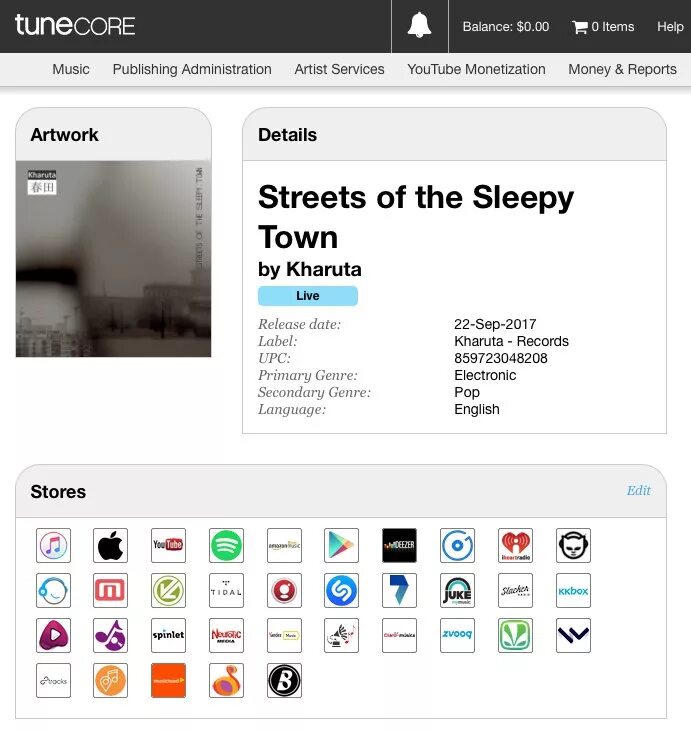The width and height of the screenshot is (691, 730).
Task: Click the dark blue double-chevron store icon
Action: click(573, 635)
